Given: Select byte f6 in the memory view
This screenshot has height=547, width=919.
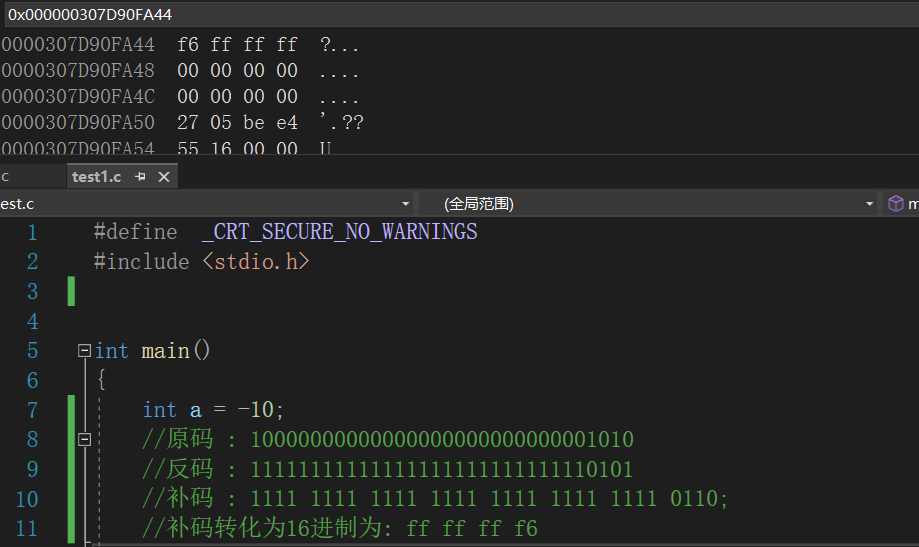Looking at the screenshot, I should click(188, 45).
